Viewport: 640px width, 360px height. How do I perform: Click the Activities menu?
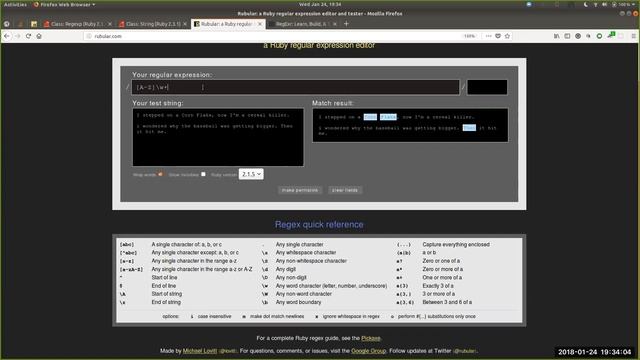coord(15,4)
